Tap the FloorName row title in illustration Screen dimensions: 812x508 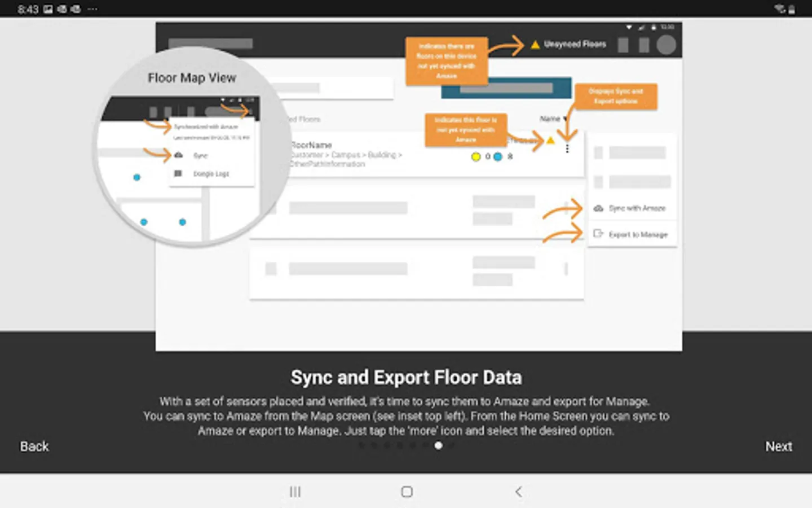[311, 145]
